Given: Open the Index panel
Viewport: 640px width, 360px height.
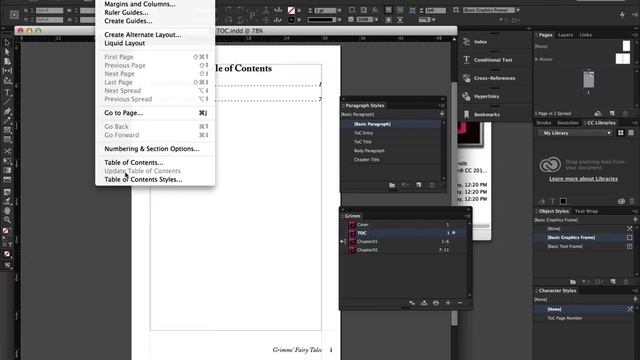Looking at the screenshot, I should (x=480, y=42).
